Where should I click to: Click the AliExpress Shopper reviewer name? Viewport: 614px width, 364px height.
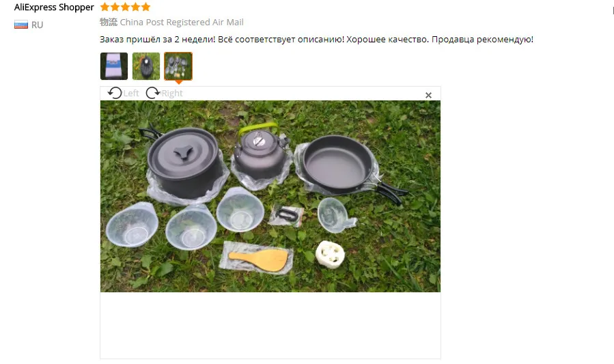pyautogui.click(x=54, y=8)
